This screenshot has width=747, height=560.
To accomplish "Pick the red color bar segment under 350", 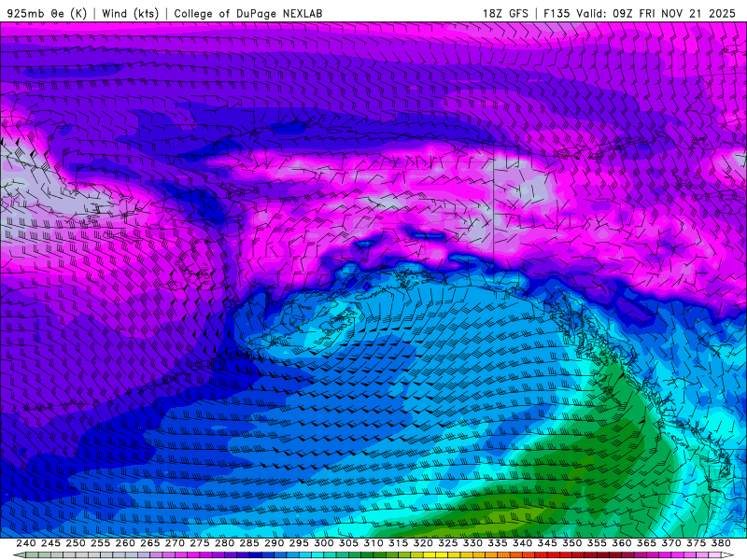I will (x=578, y=555).
